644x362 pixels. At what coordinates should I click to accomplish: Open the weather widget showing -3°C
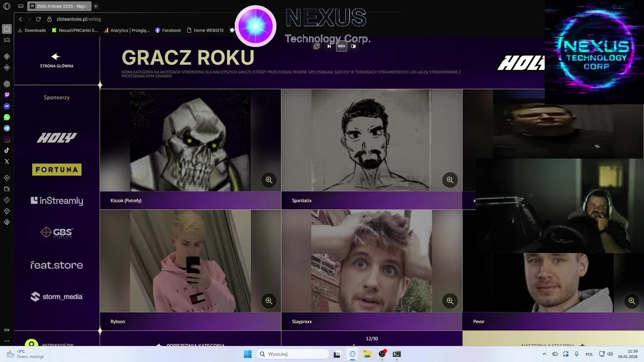[x=24, y=354]
